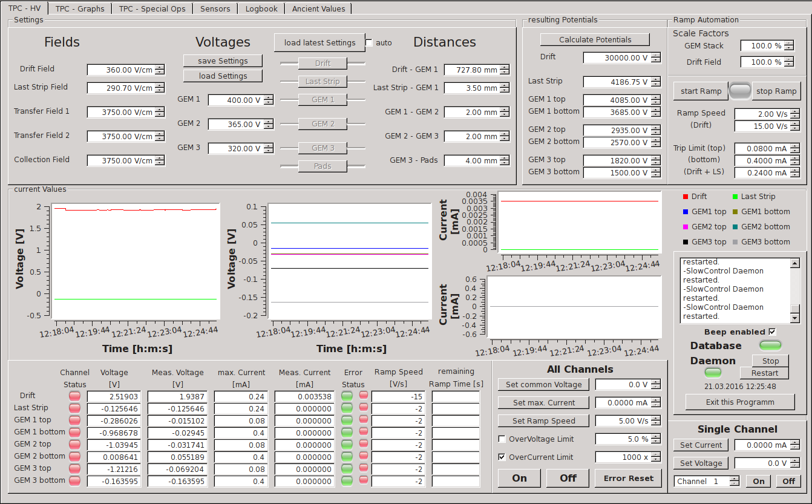Click the save Settings button
This screenshot has width=812, height=504.
point(223,61)
